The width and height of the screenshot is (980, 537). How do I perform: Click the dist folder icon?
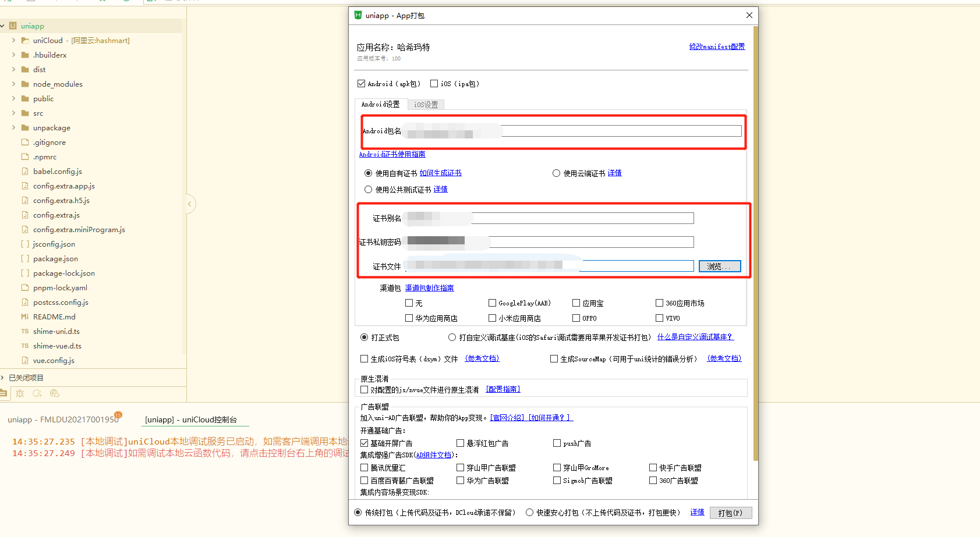click(25, 70)
